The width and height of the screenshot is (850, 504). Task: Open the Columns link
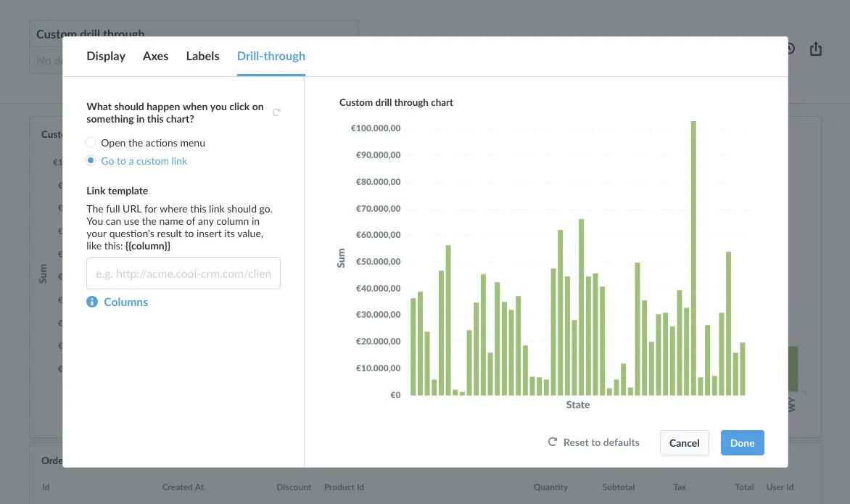coord(125,302)
